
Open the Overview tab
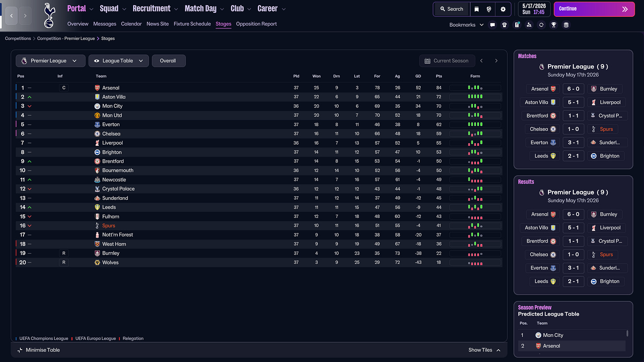coord(78,24)
